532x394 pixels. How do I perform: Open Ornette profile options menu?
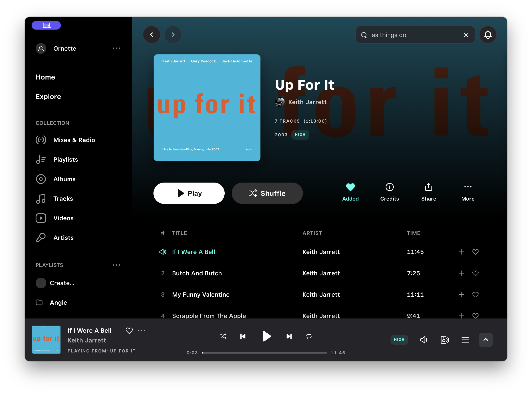tap(116, 48)
